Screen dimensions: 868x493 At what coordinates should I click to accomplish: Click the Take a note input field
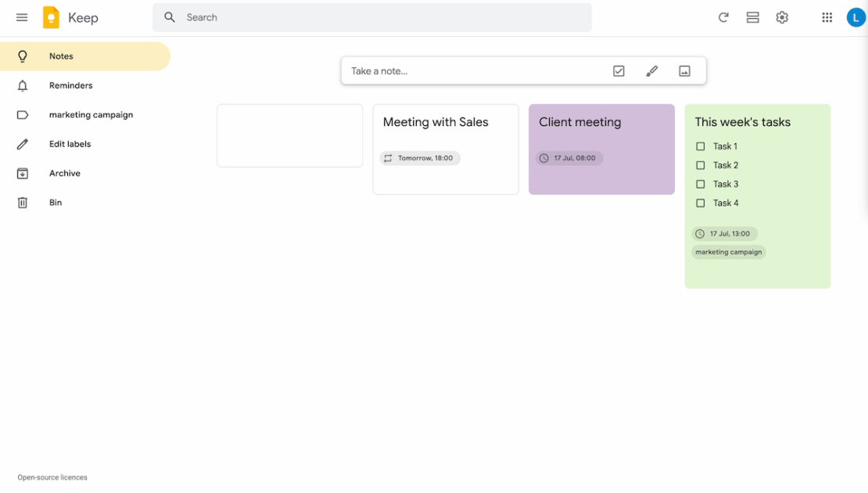click(x=469, y=71)
